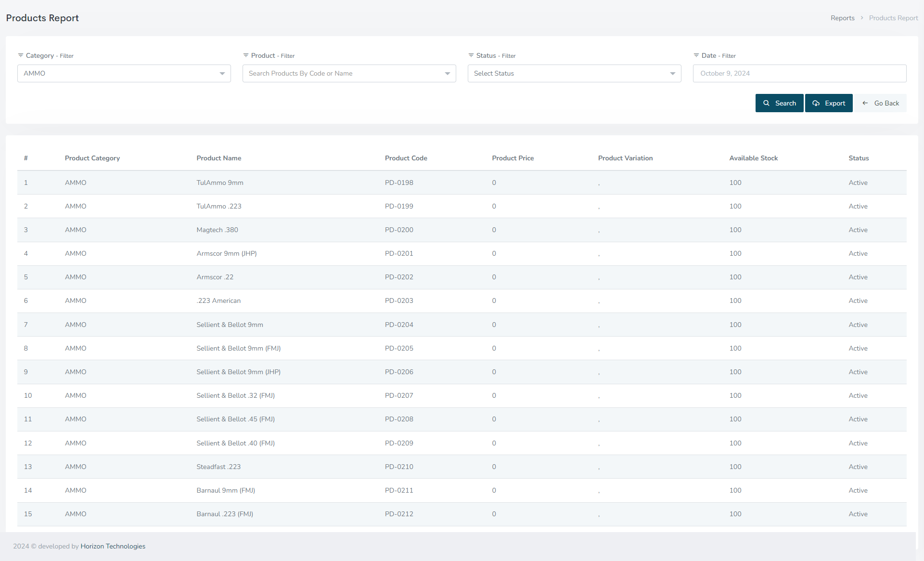
Task: Click the October 9, 2024 date field
Action: [x=799, y=73]
